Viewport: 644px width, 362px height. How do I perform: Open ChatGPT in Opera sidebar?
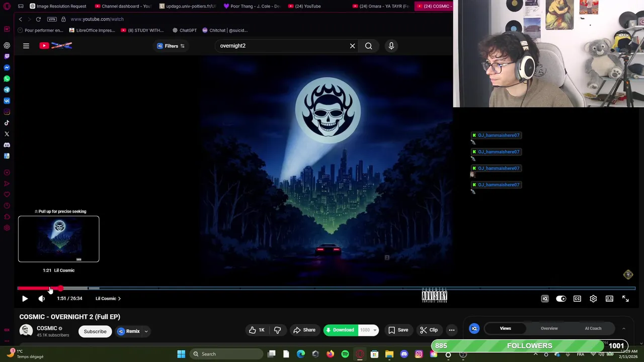7,45
